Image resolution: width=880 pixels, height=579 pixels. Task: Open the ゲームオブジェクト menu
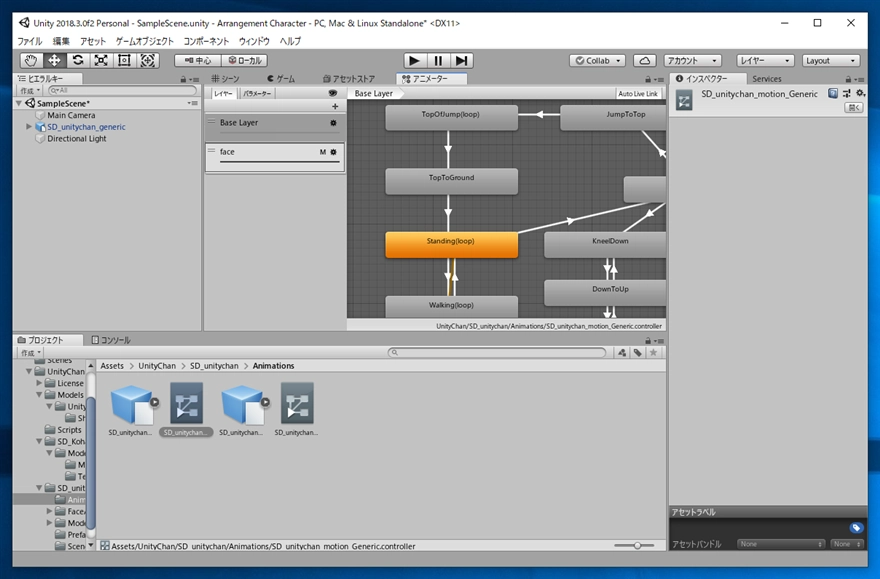tap(144, 41)
